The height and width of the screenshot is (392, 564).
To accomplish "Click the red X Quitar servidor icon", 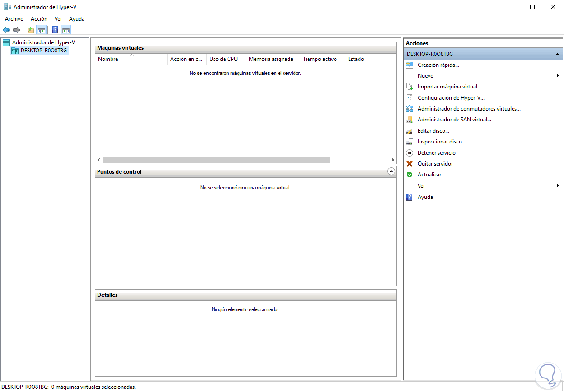I will [x=410, y=164].
